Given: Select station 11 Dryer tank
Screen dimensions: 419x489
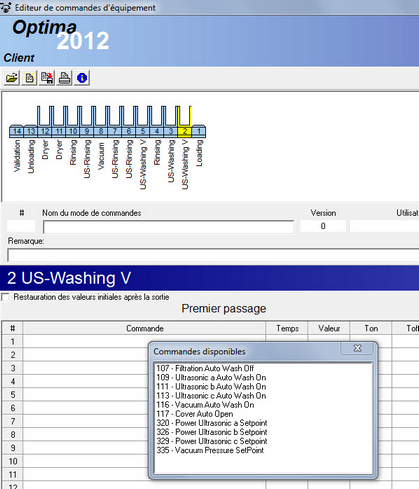Looking at the screenshot, I should (59, 131).
